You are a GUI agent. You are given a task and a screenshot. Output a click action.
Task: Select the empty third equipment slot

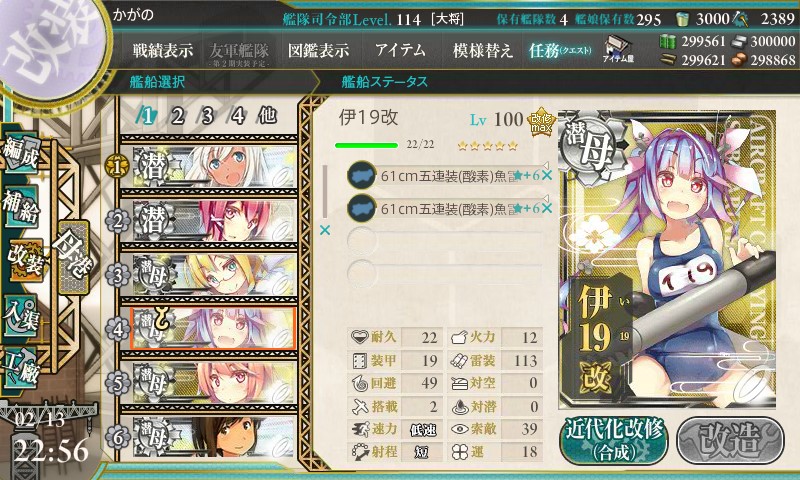445,241
